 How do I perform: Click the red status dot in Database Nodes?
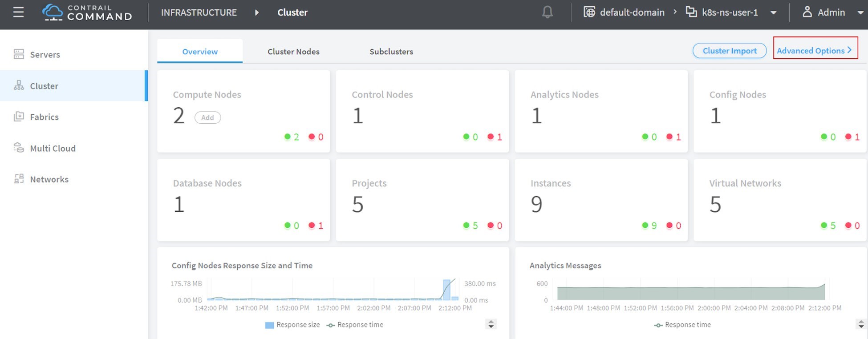point(312,225)
